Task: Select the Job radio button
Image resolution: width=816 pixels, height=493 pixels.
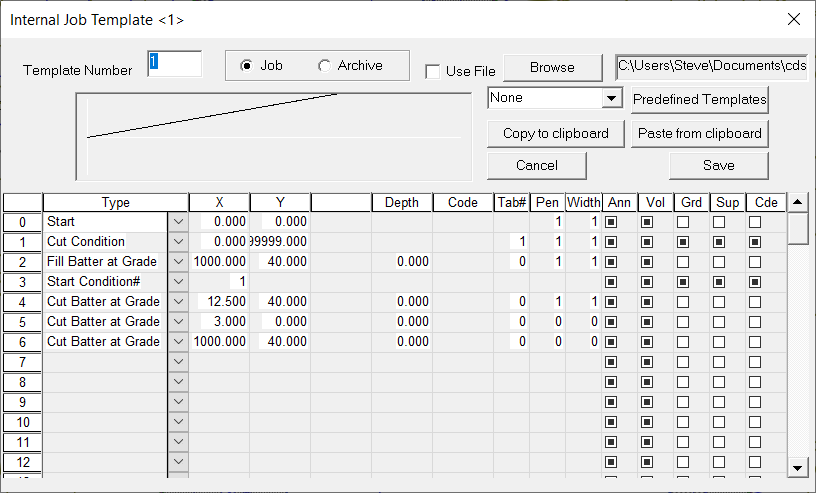Action: pyautogui.click(x=246, y=66)
